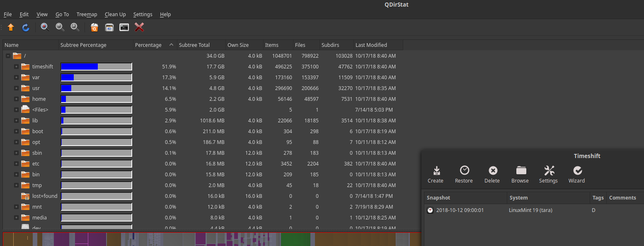
Task: Click Timeshift Tags column header
Action: point(598,198)
